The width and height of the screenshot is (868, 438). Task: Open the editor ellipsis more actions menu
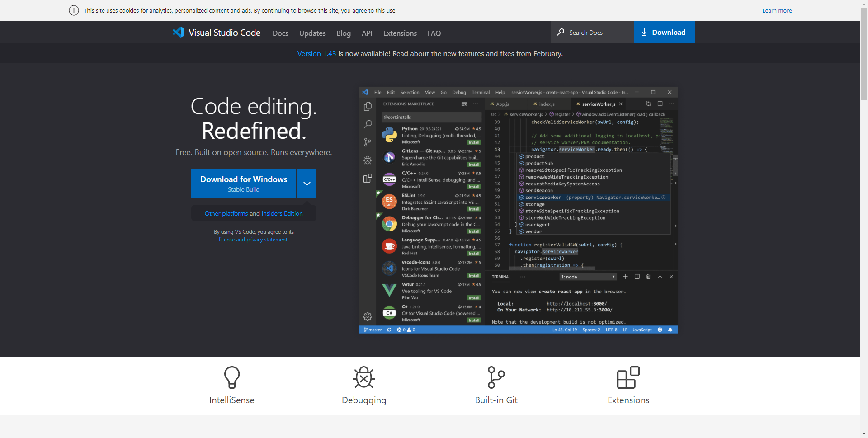point(671,104)
